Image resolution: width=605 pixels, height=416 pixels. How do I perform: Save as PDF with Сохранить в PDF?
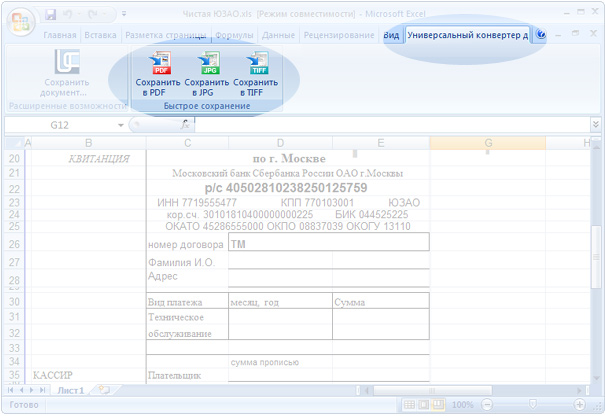pos(158,73)
